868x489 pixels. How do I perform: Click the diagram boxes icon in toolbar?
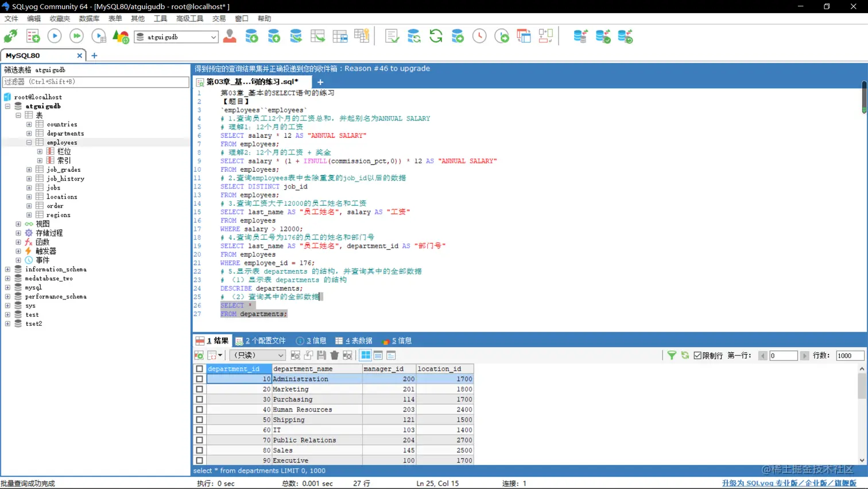[x=545, y=36]
